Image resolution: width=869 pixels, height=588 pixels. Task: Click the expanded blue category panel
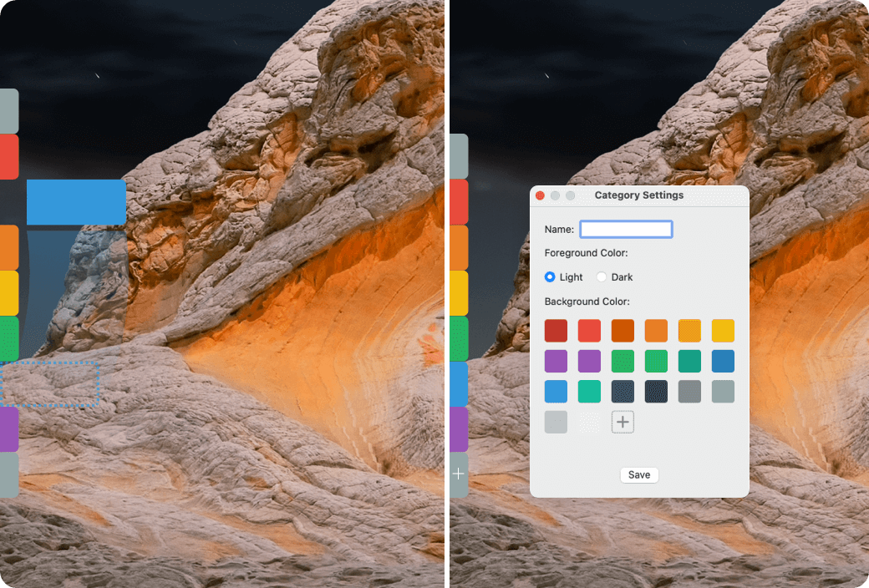click(x=76, y=201)
